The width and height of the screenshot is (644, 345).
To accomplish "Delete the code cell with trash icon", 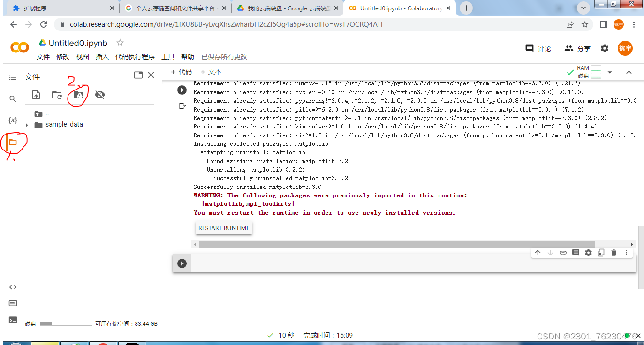I will click(x=614, y=252).
